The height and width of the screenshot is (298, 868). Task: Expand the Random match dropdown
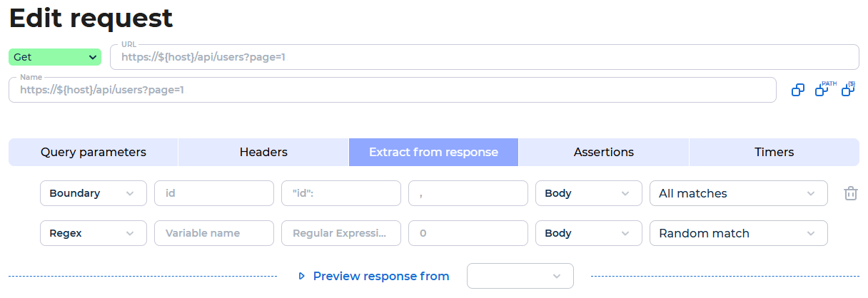click(739, 233)
